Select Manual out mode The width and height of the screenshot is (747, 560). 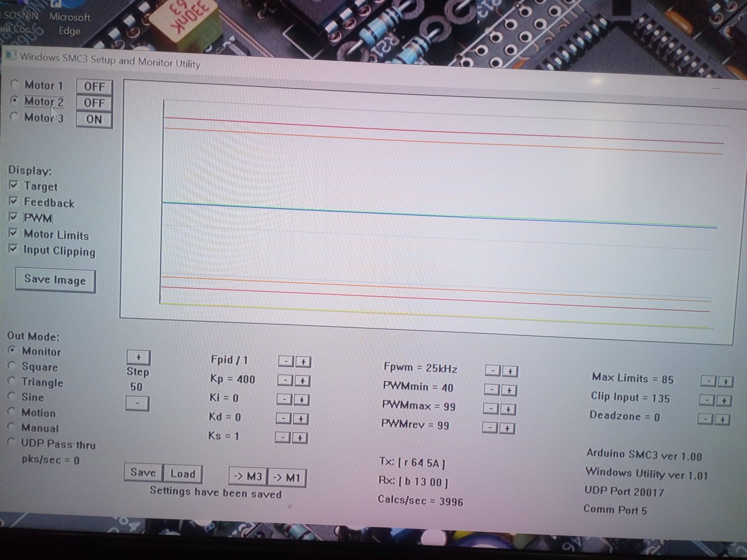tap(12, 427)
